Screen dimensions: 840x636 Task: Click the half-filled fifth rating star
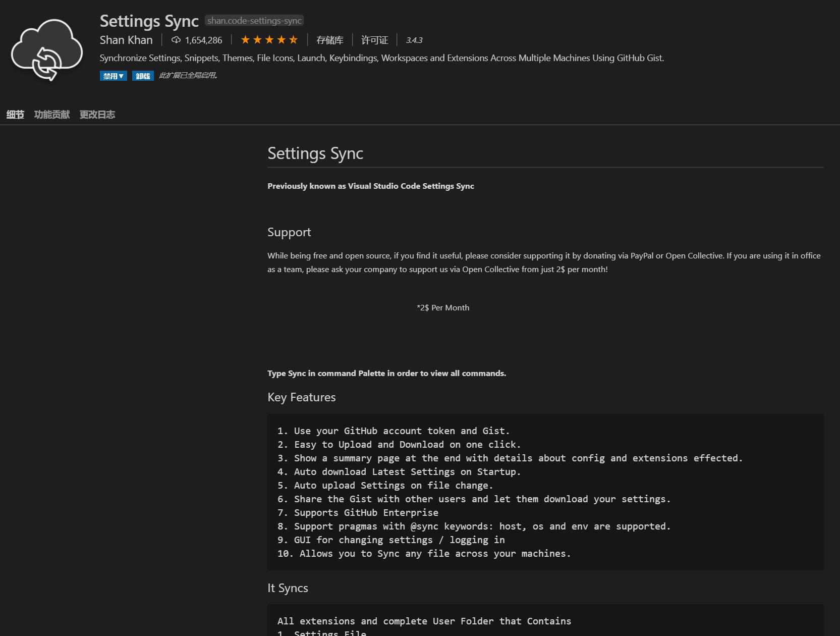294,40
